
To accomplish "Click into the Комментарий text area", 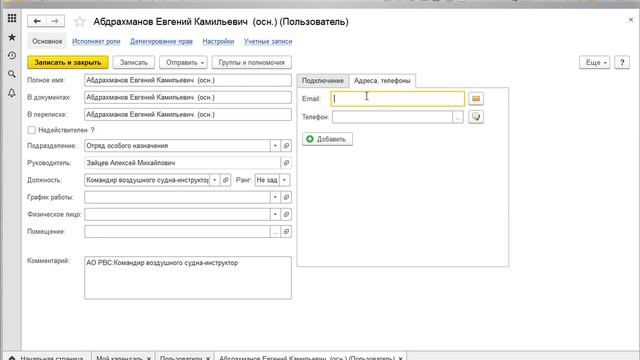I will [x=188, y=278].
